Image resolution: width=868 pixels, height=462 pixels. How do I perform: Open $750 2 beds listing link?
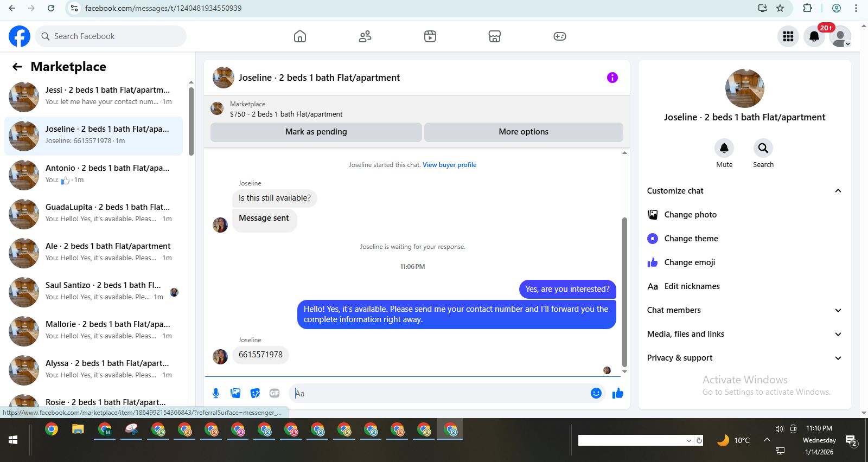point(286,114)
